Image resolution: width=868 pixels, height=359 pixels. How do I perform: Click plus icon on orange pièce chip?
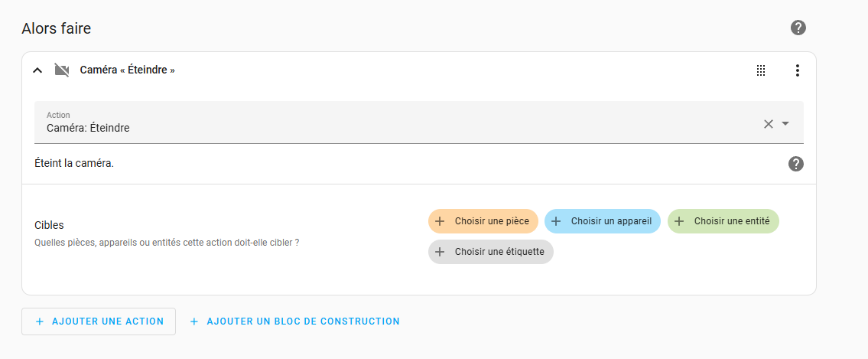click(440, 221)
